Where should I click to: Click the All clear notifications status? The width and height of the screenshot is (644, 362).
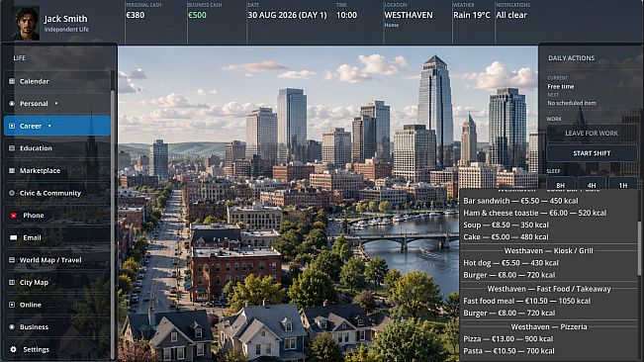[511, 15]
